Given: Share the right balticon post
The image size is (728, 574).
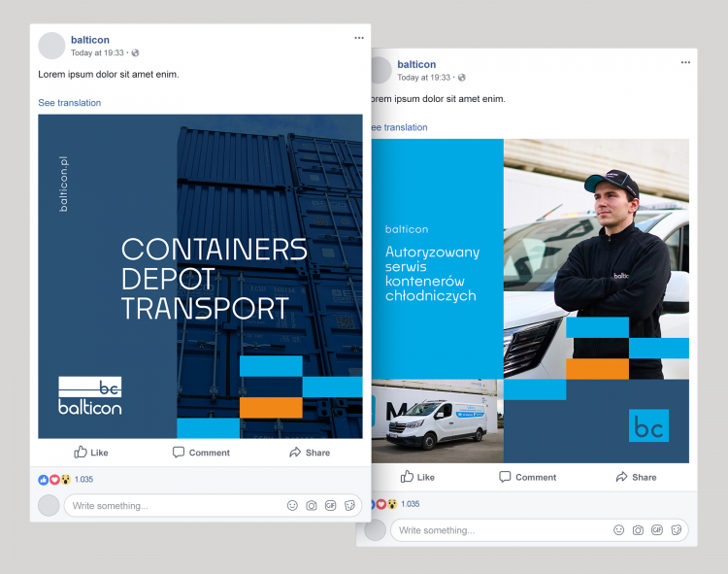Looking at the screenshot, I should pyautogui.click(x=636, y=477).
